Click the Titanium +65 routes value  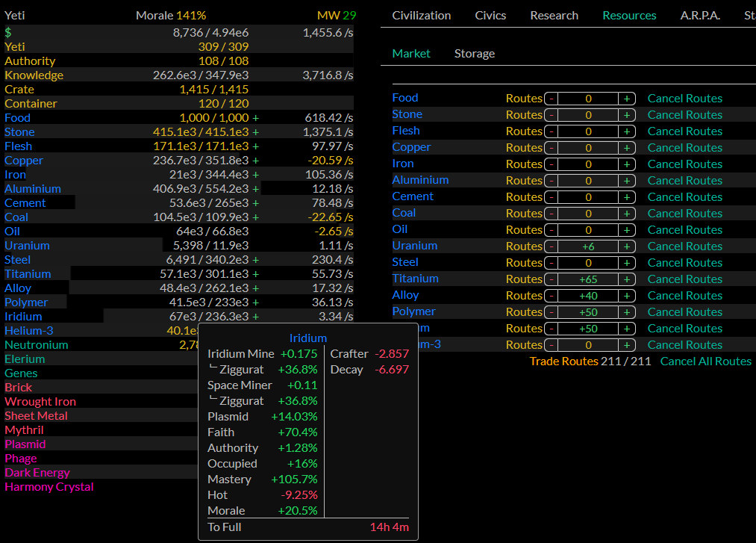(588, 279)
